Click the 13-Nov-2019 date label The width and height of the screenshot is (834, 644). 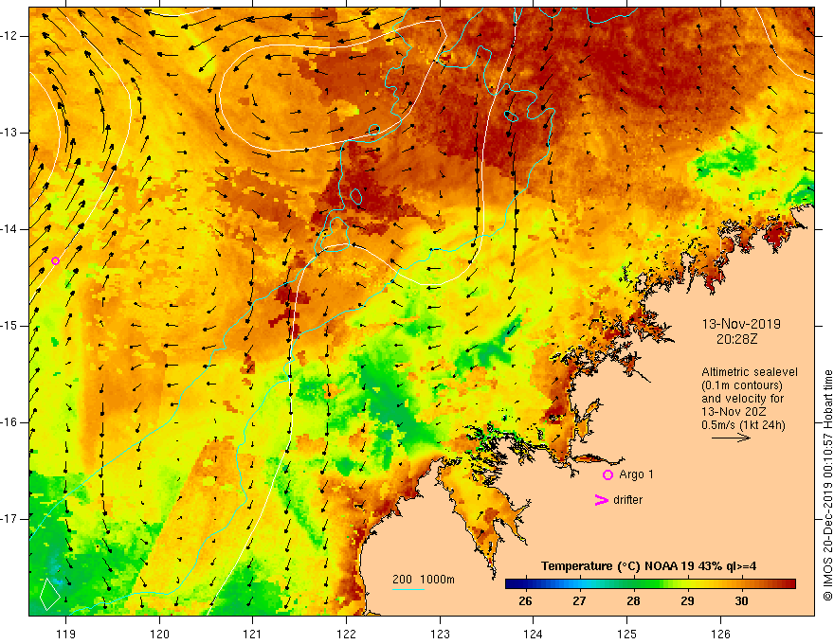(x=741, y=324)
